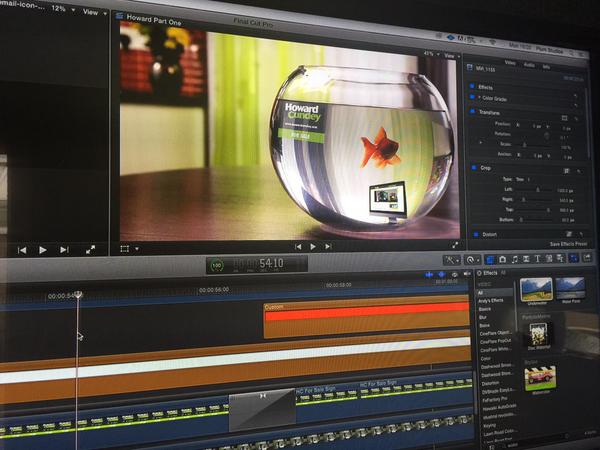Toggle timeline skimming button
600x450 pixels.
(x=429, y=274)
